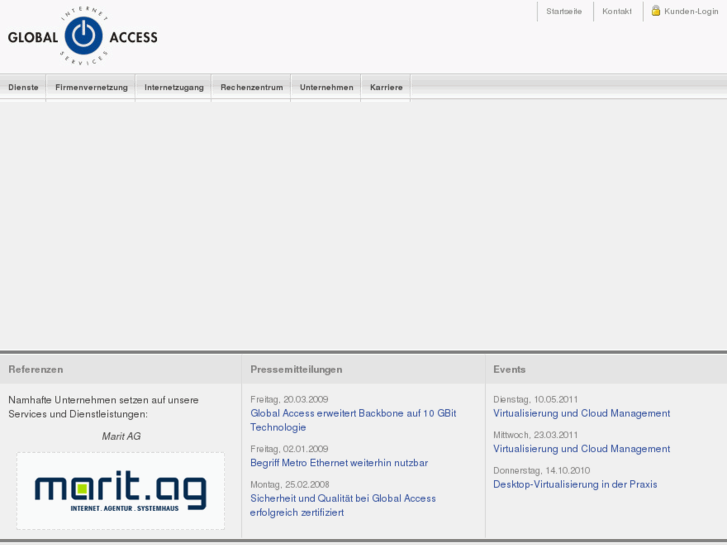727x545 pixels.
Task: Open 'Begriff Metro Ethernet weiterhin nutzbar' article
Action: (x=339, y=463)
